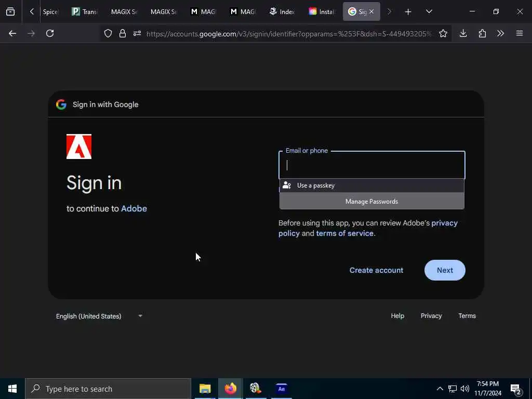The image size is (532, 399).
Task: Click the address bar URL
Action: click(x=289, y=34)
